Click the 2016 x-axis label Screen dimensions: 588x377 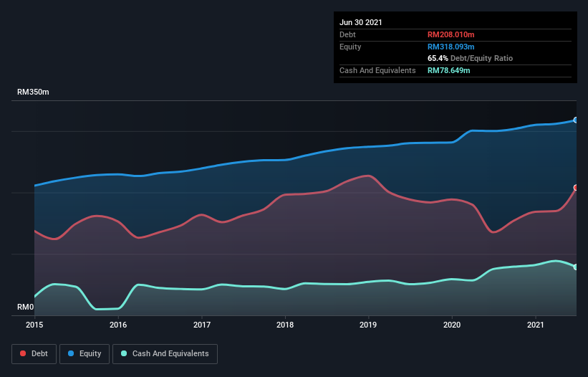(x=118, y=325)
